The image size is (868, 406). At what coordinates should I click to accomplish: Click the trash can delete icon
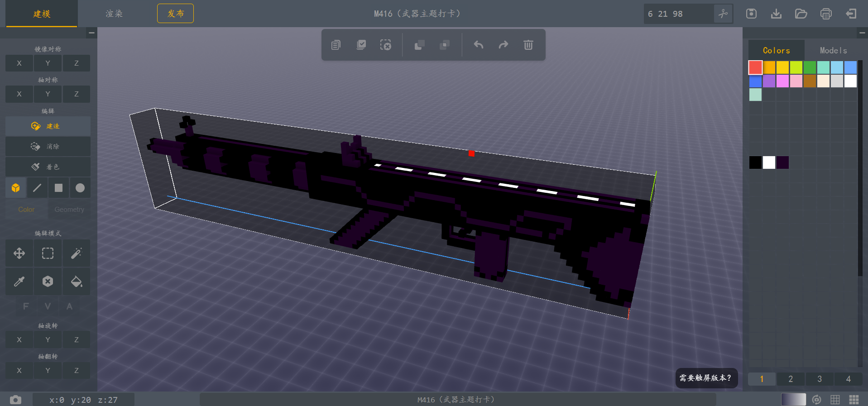pos(528,45)
